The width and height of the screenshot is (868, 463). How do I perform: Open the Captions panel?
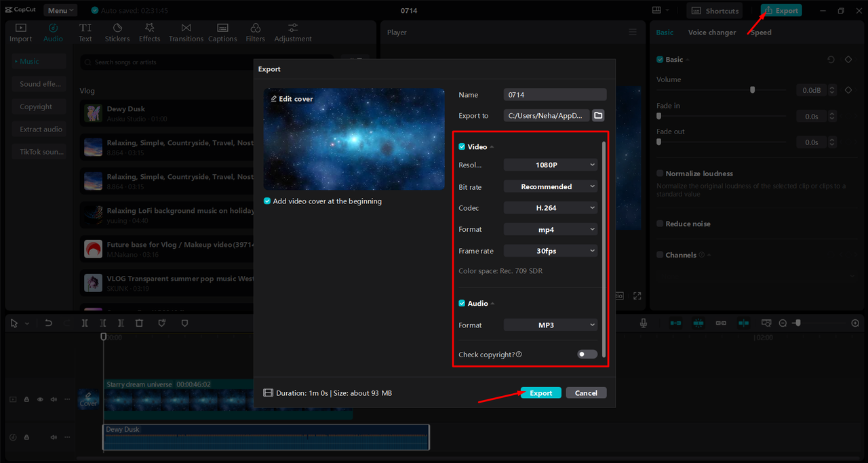[222, 33]
